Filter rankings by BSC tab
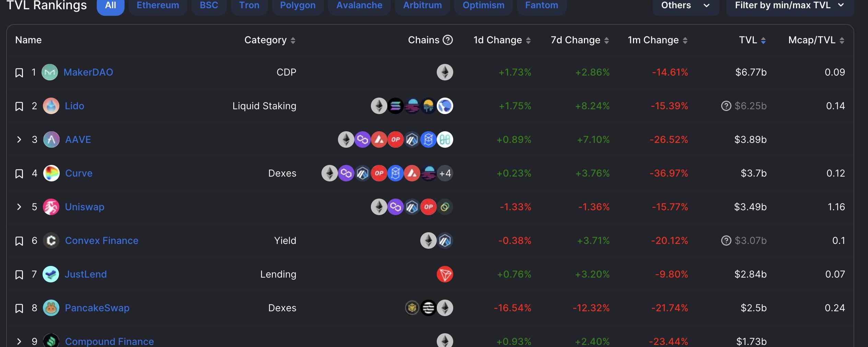Screen dimensions: 868x347 click(x=209, y=5)
